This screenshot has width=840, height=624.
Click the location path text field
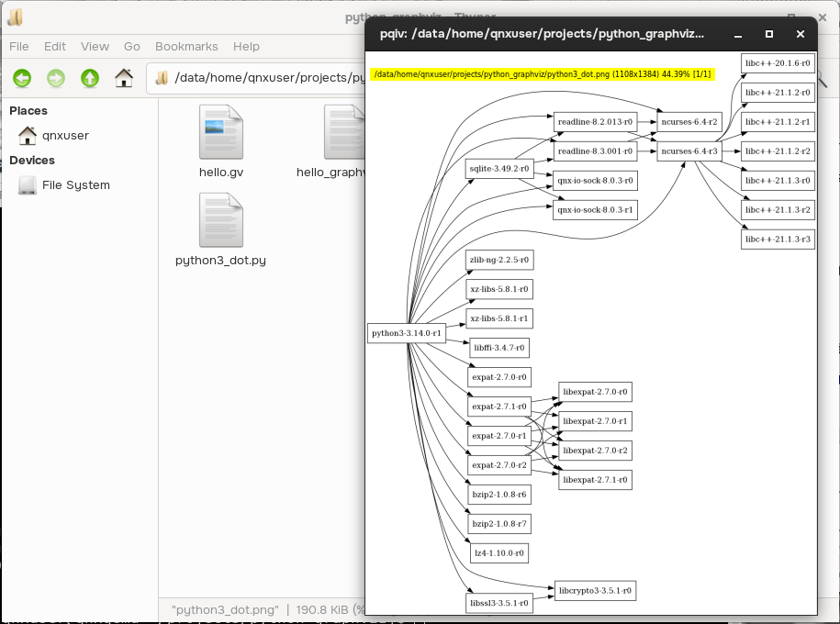[x=266, y=79]
